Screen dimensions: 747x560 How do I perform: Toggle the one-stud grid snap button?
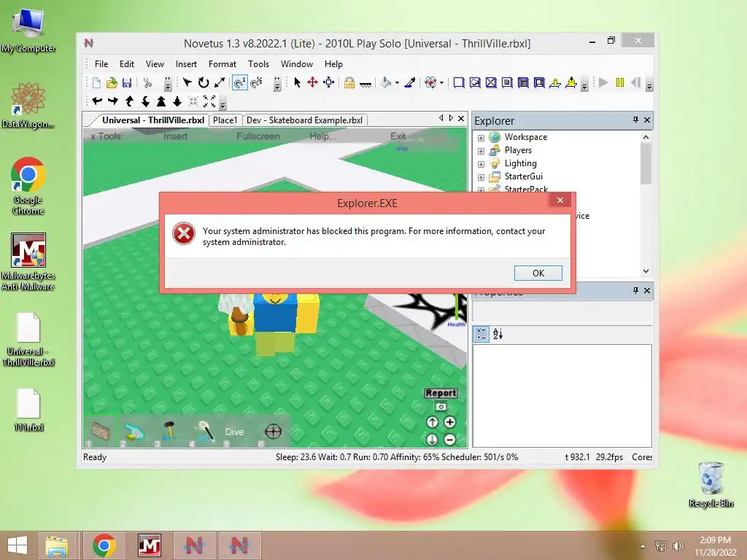click(239, 83)
